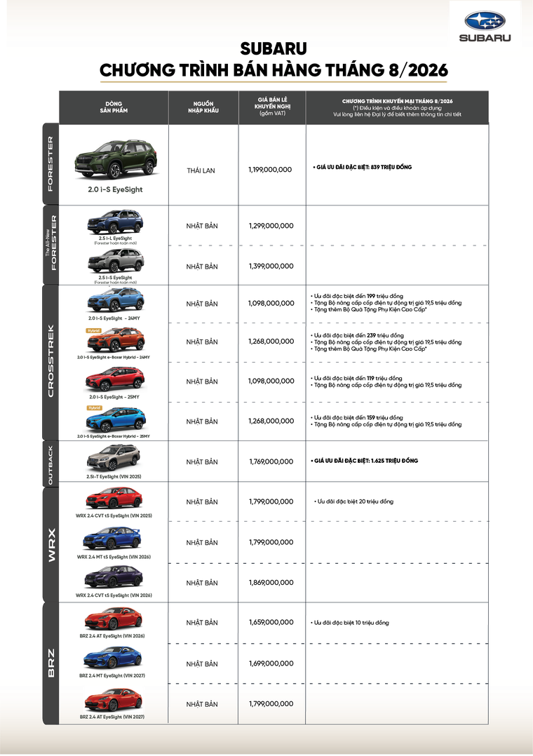Screen dimensions: 533x756
Task: Click the 'CHƯƠNG TRÌNH BÁN HÀNG THÁNG 8/2026' title
Action: pos(274,70)
